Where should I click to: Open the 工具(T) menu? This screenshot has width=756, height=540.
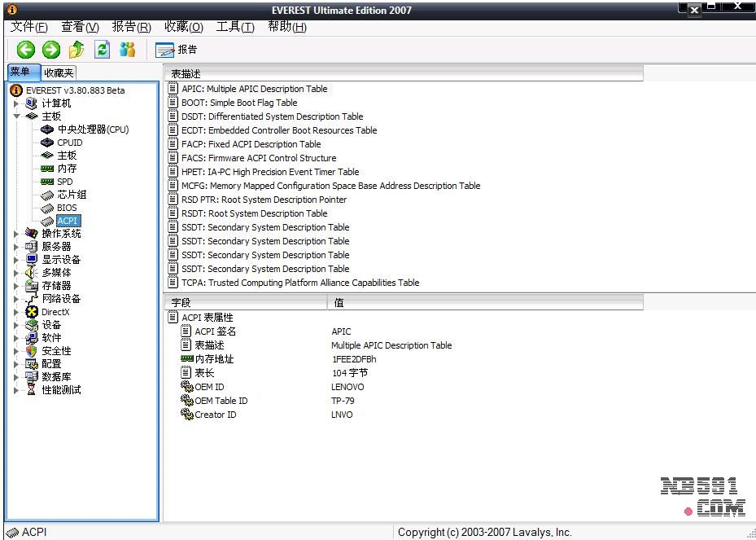(234, 27)
